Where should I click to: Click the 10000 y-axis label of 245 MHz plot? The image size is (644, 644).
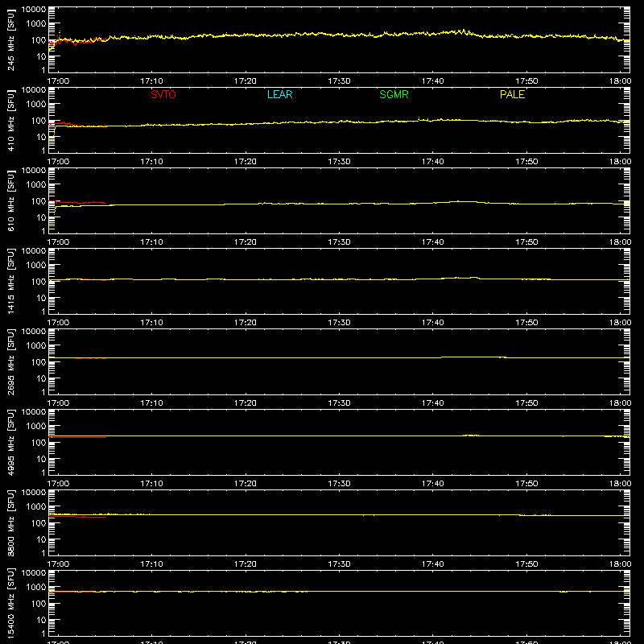click(34, 10)
